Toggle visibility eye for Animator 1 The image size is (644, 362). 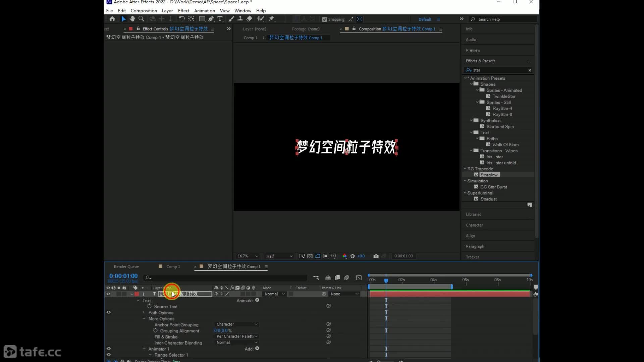point(109,349)
